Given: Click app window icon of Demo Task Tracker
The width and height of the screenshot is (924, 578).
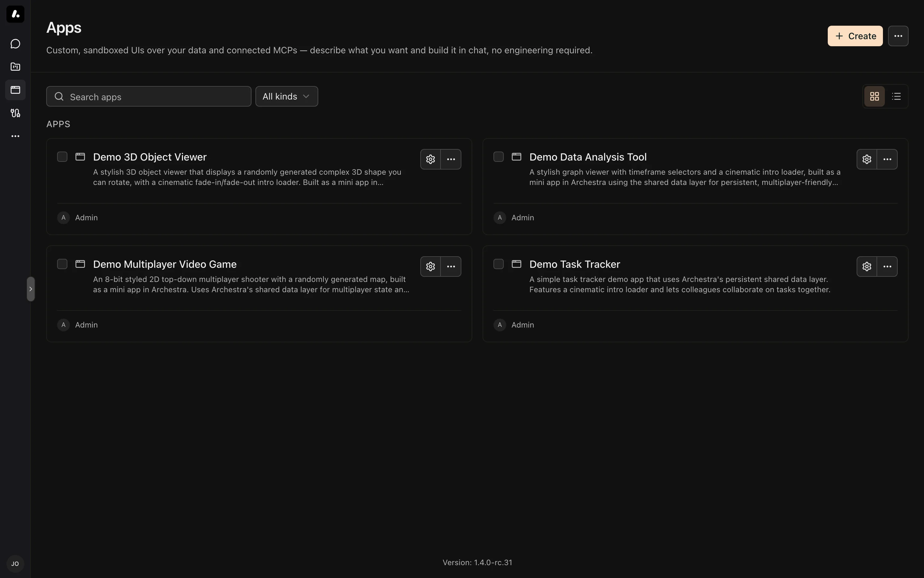Looking at the screenshot, I should coord(517,264).
